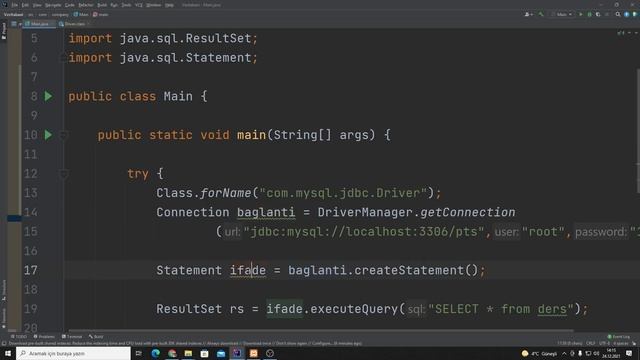Open the Build tool window tab
This screenshot has height=360, width=640.
click(x=96, y=337)
